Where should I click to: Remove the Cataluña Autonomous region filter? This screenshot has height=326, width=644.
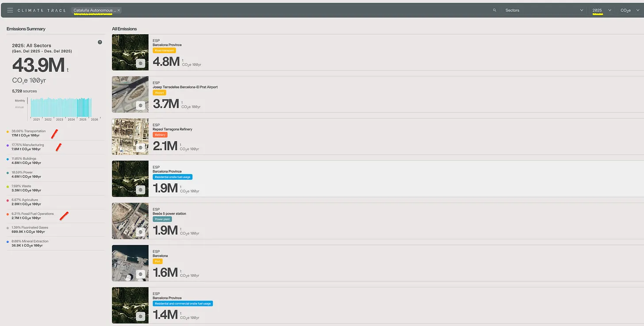(x=119, y=10)
